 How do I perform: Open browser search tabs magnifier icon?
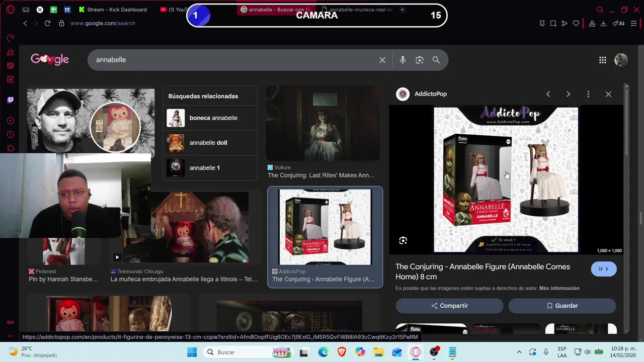[599, 10]
